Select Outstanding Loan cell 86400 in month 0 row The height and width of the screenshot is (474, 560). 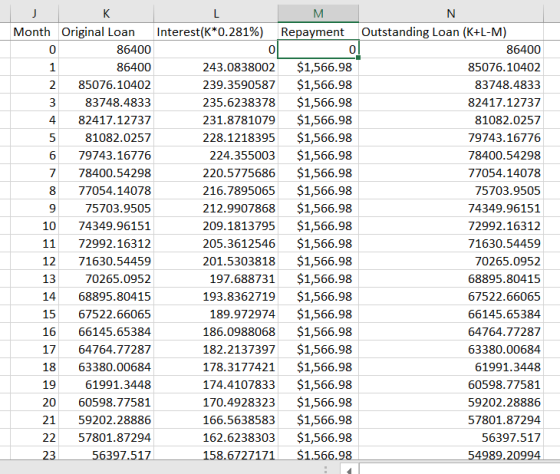451,49
